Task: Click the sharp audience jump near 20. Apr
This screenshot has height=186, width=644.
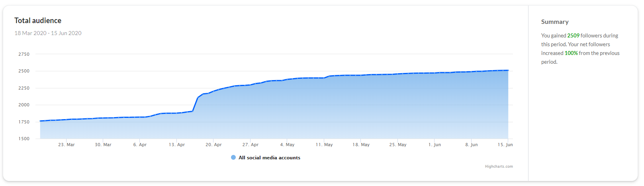Action: (196, 104)
